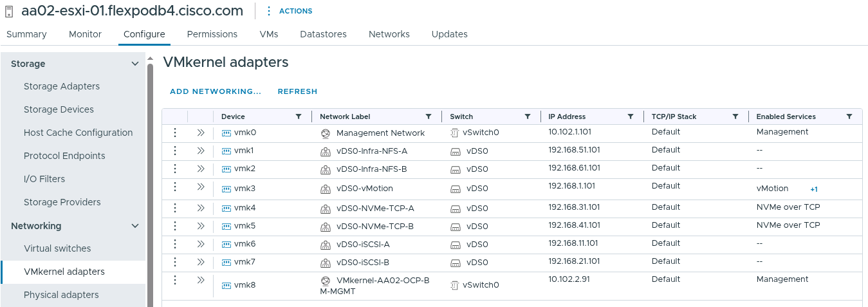Open the Permissions tab
Viewport: 868px width, 307px height.
[x=212, y=34]
